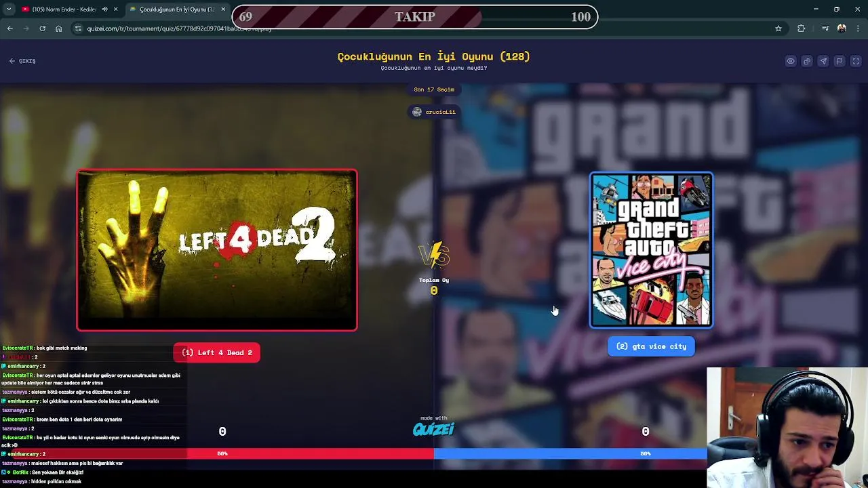Screen dimensions: 868x488
Task: Click the browser profile avatar
Action: (x=842, y=28)
